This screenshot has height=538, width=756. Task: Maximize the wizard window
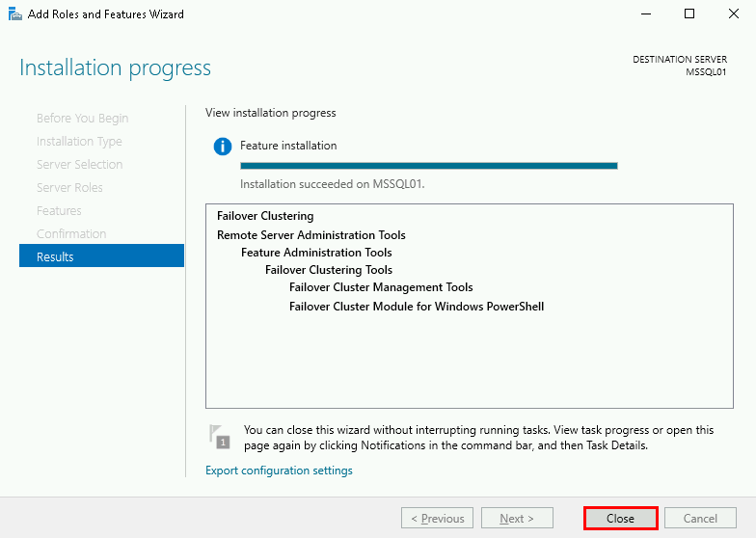tap(689, 14)
